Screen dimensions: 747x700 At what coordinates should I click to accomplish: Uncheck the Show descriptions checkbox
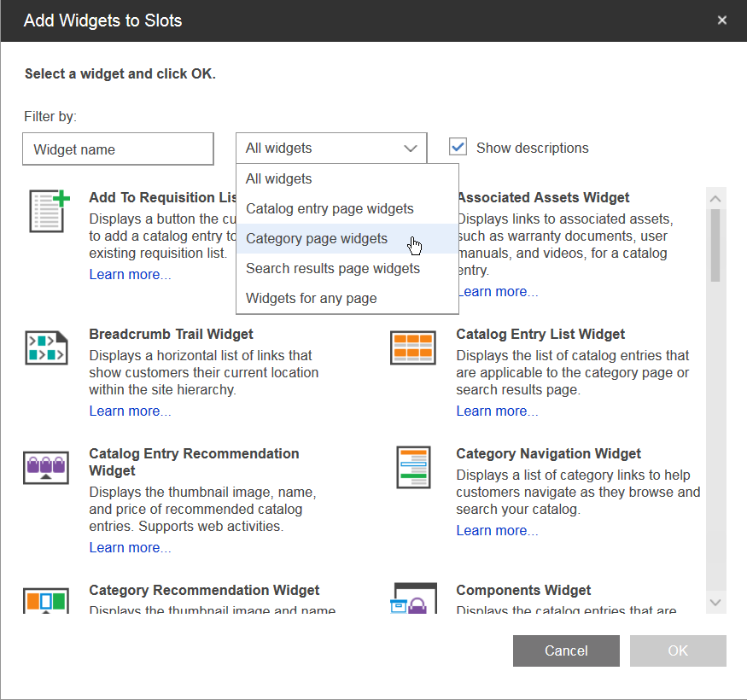click(458, 147)
